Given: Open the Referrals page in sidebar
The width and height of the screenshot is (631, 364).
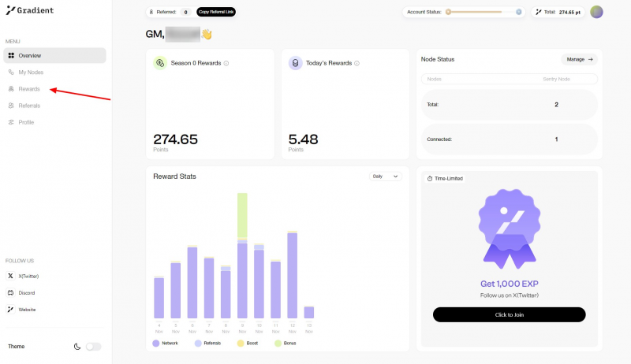Looking at the screenshot, I should click(x=29, y=106).
